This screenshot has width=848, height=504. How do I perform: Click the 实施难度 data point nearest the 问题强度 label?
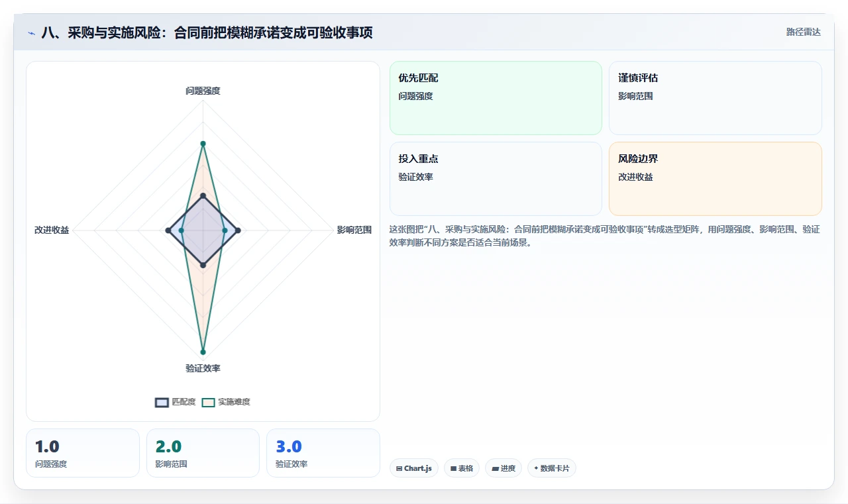click(x=203, y=143)
